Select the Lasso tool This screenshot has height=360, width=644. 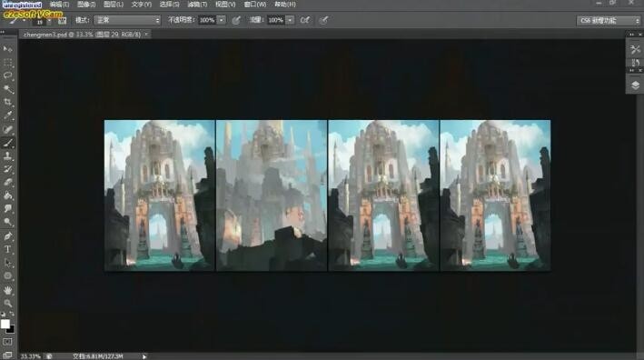[x=7, y=75]
